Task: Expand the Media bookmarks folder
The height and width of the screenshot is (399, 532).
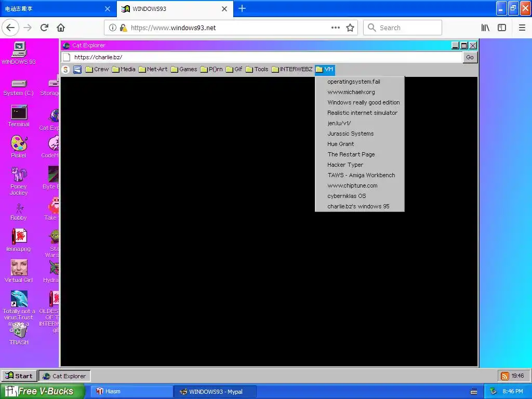Action: pyautogui.click(x=124, y=69)
